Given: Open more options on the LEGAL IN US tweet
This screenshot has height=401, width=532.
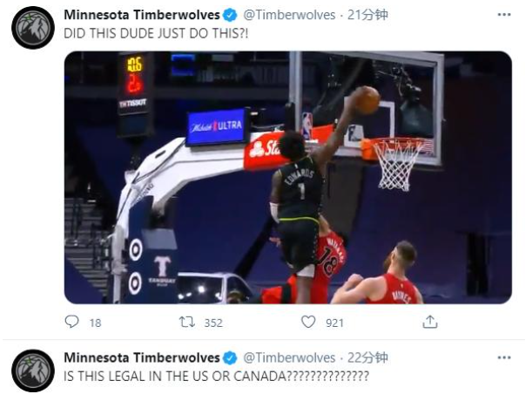Looking at the screenshot, I should pyautogui.click(x=504, y=357).
